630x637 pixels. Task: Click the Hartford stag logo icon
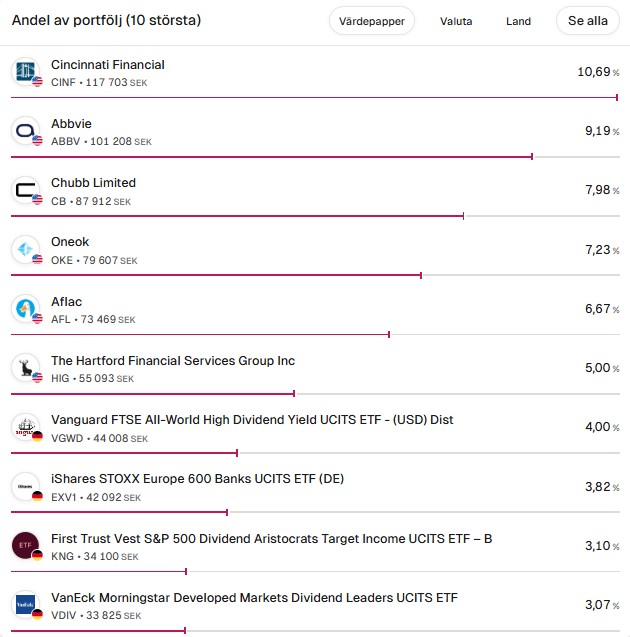click(25, 368)
